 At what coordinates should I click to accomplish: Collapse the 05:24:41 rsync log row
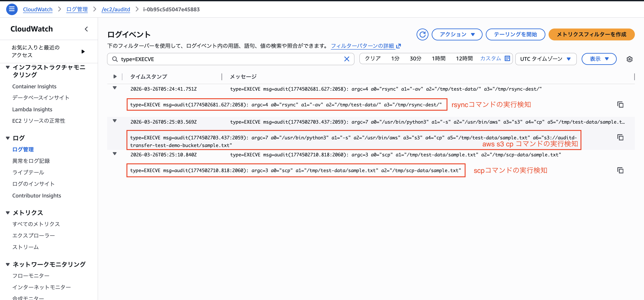[x=115, y=88]
